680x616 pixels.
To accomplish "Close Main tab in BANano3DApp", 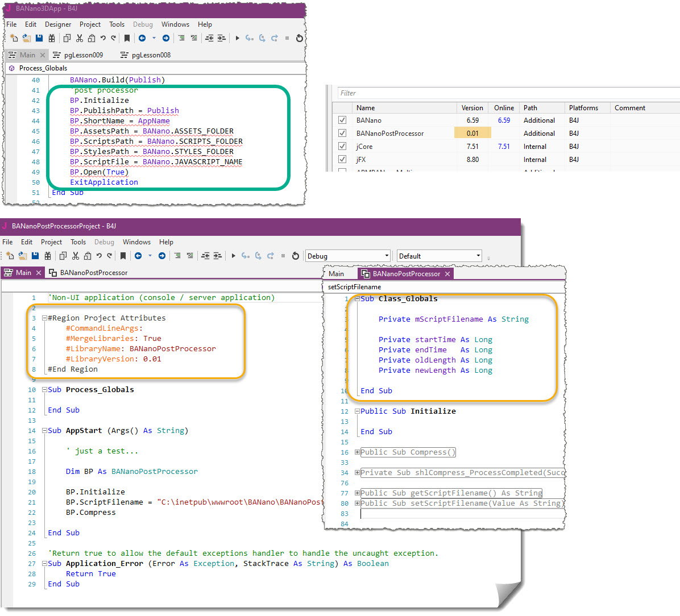I will pyautogui.click(x=43, y=55).
